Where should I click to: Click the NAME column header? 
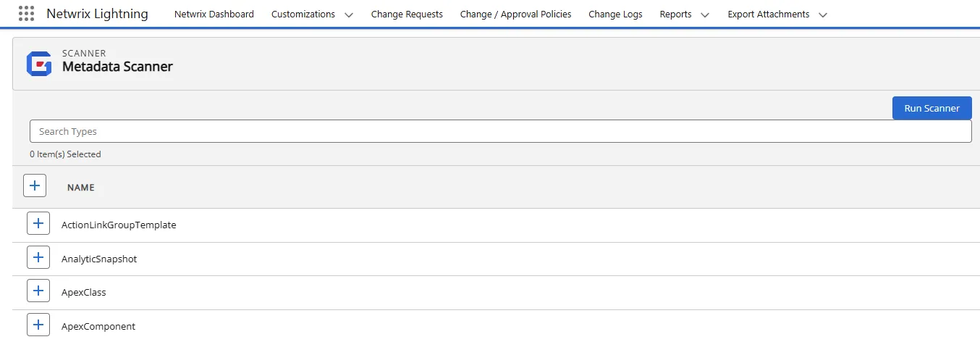pos(81,187)
